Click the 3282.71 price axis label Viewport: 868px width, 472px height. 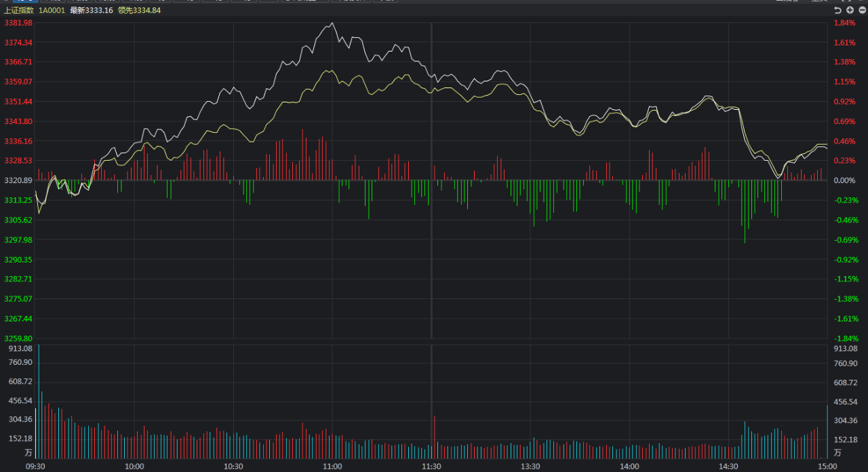coord(18,279)
